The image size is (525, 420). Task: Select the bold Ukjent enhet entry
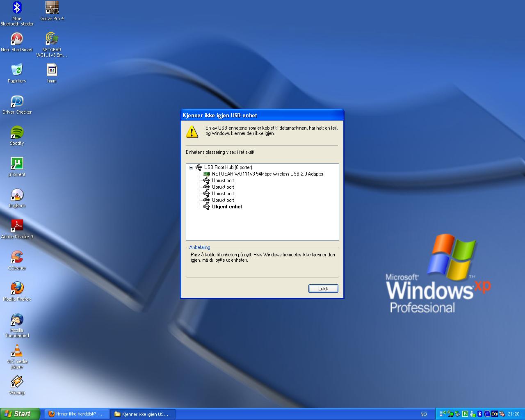click(x=227, y=207)
